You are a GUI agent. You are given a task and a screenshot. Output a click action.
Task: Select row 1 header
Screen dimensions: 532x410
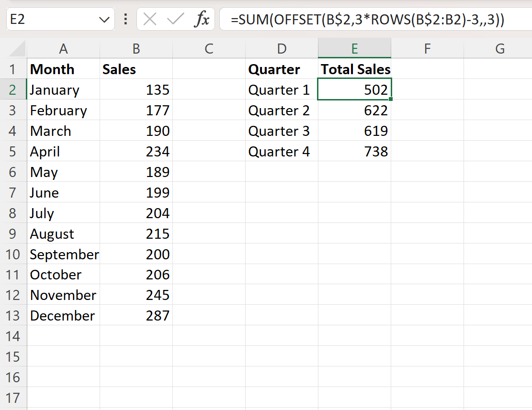coord(13,69)
